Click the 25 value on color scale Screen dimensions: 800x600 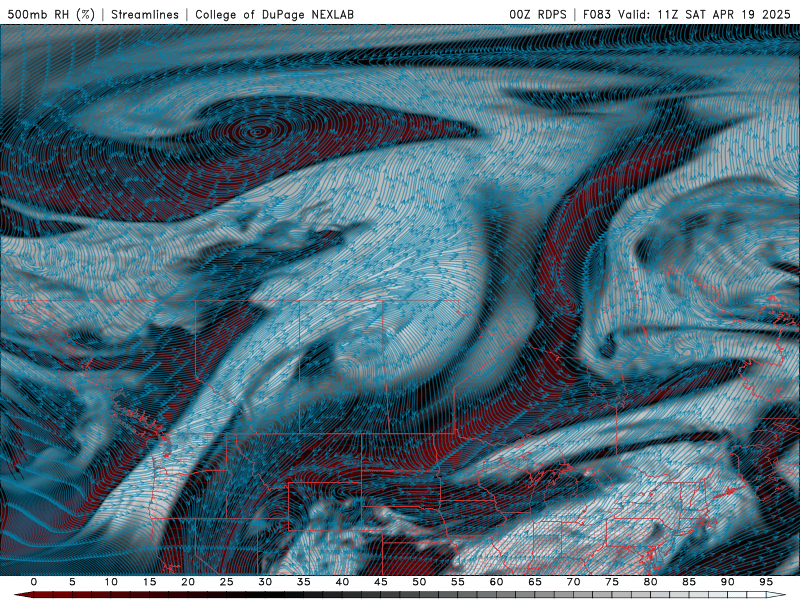point(227,582)
